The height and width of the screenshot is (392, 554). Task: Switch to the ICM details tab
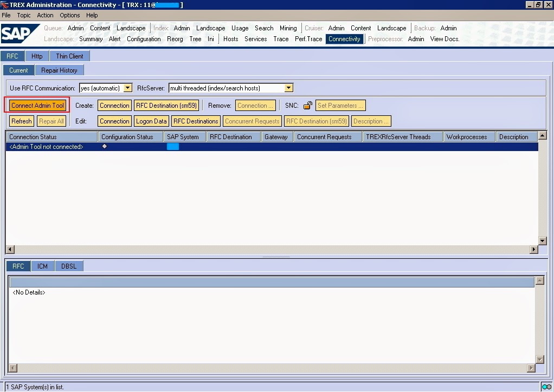tap(42, 266)
